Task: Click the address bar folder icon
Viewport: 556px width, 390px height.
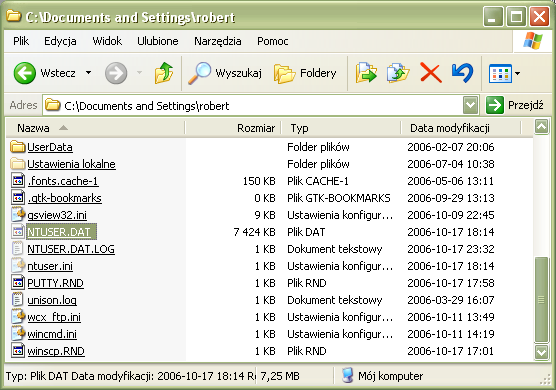Action: [x=53, y=105]
